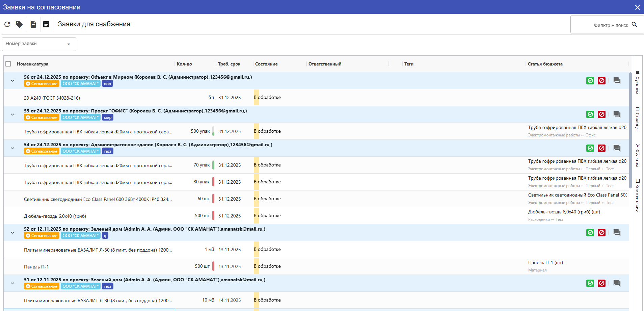Screen dimensions: 644x311
Task: Approve request 52 with the green check icon
Action: (x=590, y=233)
